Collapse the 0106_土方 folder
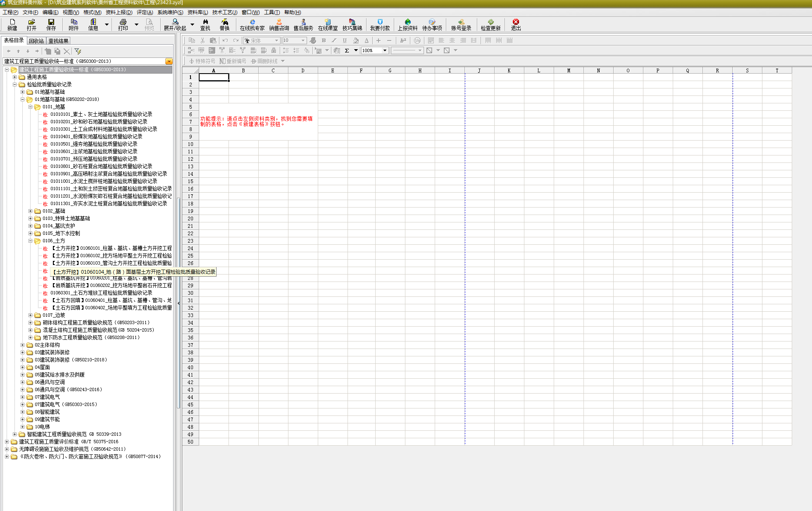This screenshot has height=511, width=812. [30, 241]
